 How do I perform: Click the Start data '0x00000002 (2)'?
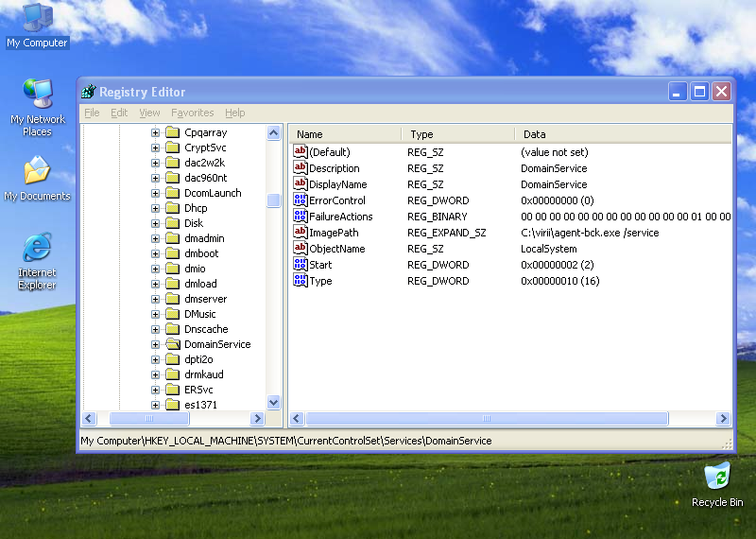pyautogui.click(x=557, y=265)
